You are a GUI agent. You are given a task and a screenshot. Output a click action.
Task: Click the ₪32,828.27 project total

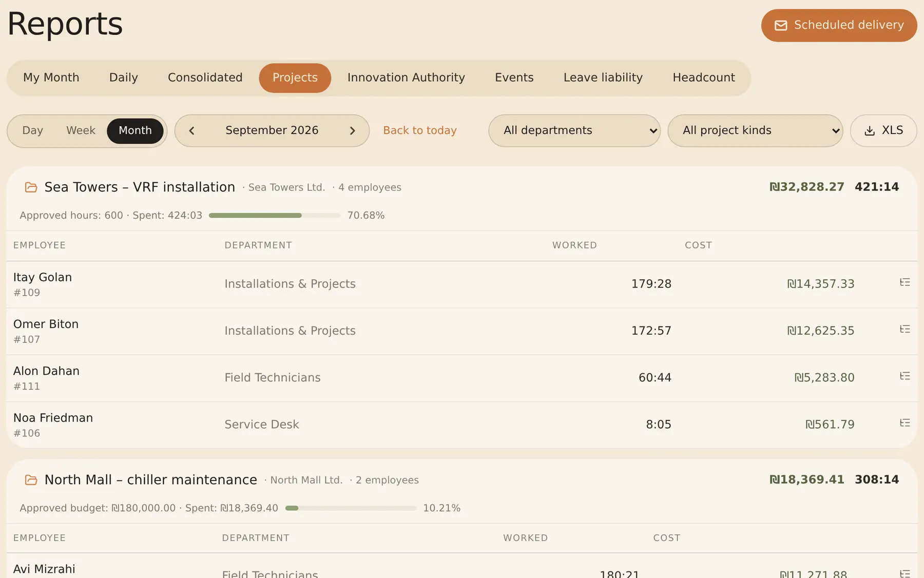coord(807,187)
